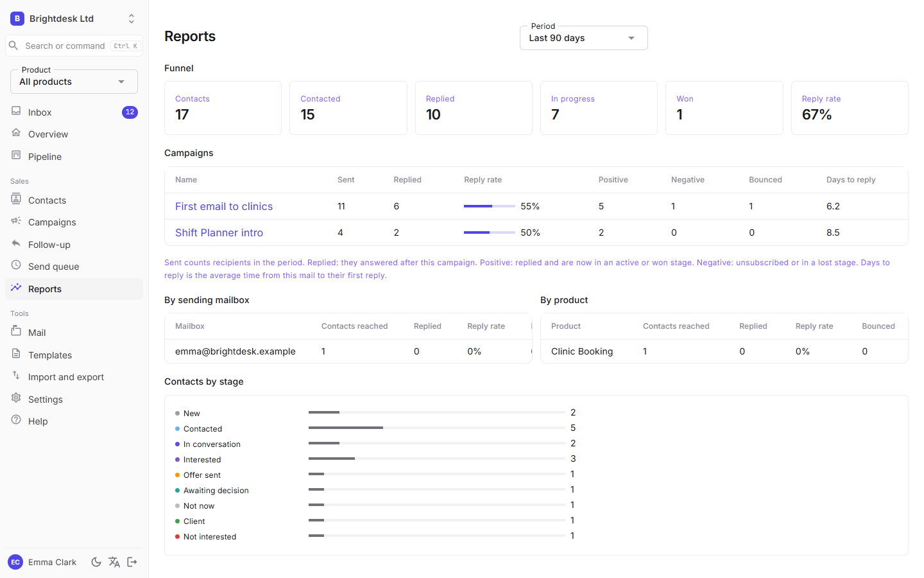
Task: Click the Offer sent orange dot
Action: coord(177,475)
